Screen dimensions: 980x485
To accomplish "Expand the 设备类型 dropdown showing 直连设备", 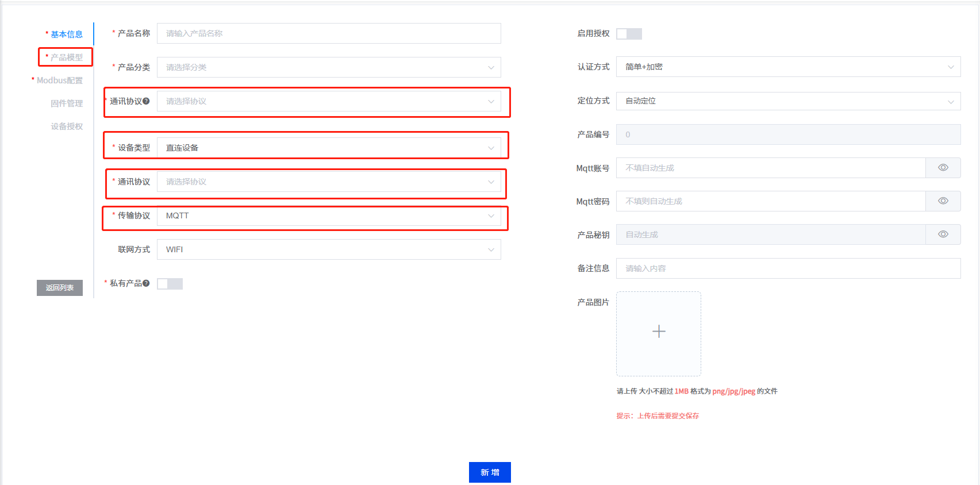I will tap(329, 148).
